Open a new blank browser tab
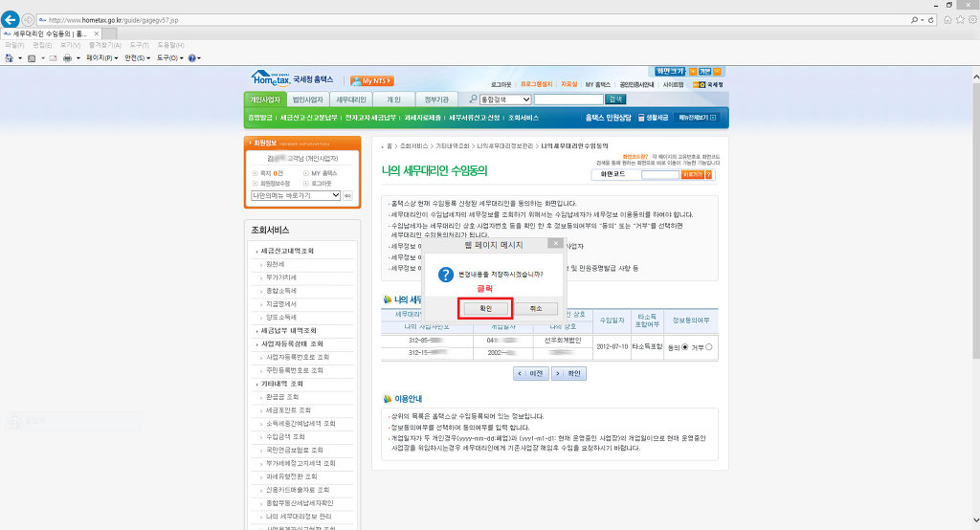Viewport: 980px width, 530px height. (x=109, y=33)
